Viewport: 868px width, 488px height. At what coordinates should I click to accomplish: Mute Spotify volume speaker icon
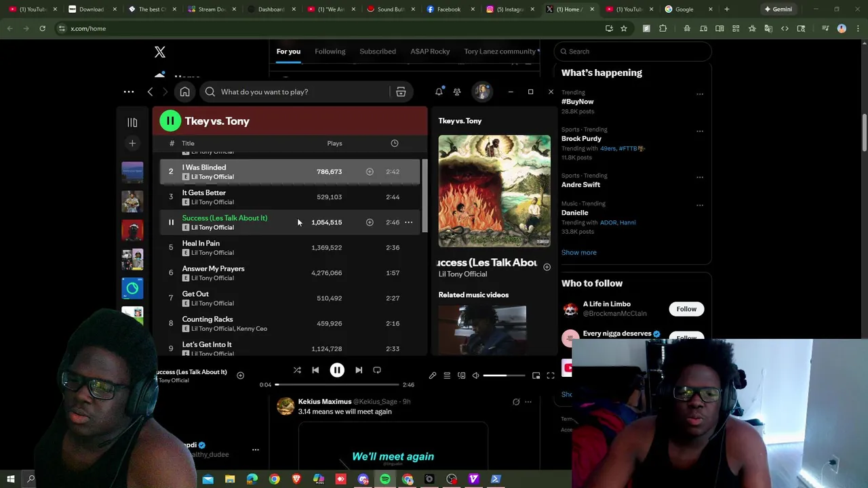pyautogui.click(x=475, y=375)
